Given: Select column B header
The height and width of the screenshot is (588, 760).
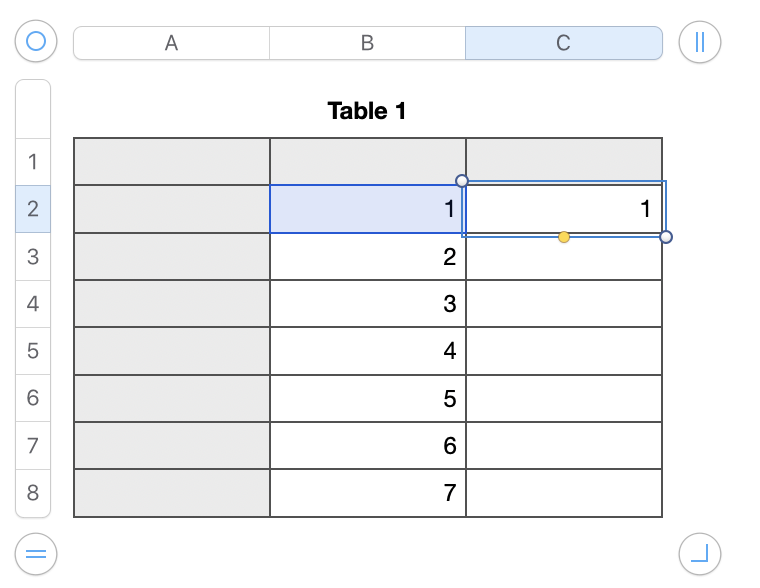Looking at the screenshot, I should (x=367, y=43).
